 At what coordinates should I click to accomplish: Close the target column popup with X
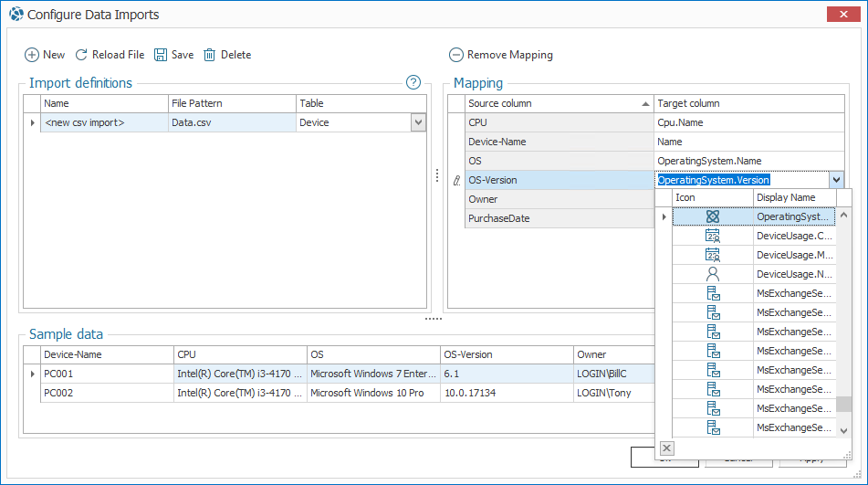[x=667, y=448]
